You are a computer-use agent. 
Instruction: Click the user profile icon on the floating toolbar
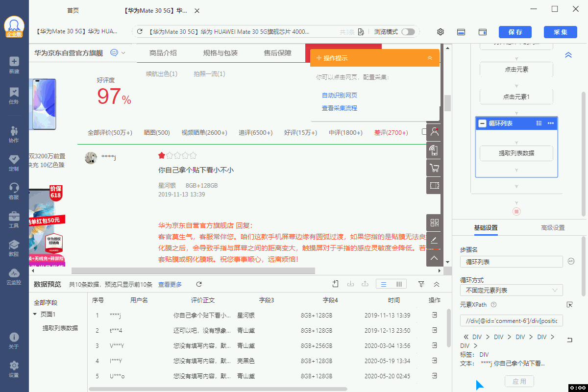434,131
